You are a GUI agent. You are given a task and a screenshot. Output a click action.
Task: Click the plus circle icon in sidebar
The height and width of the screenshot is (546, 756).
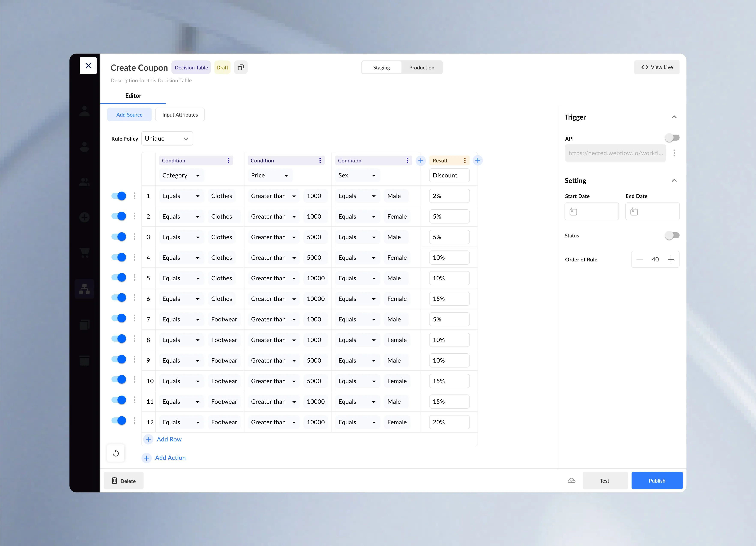85,217
